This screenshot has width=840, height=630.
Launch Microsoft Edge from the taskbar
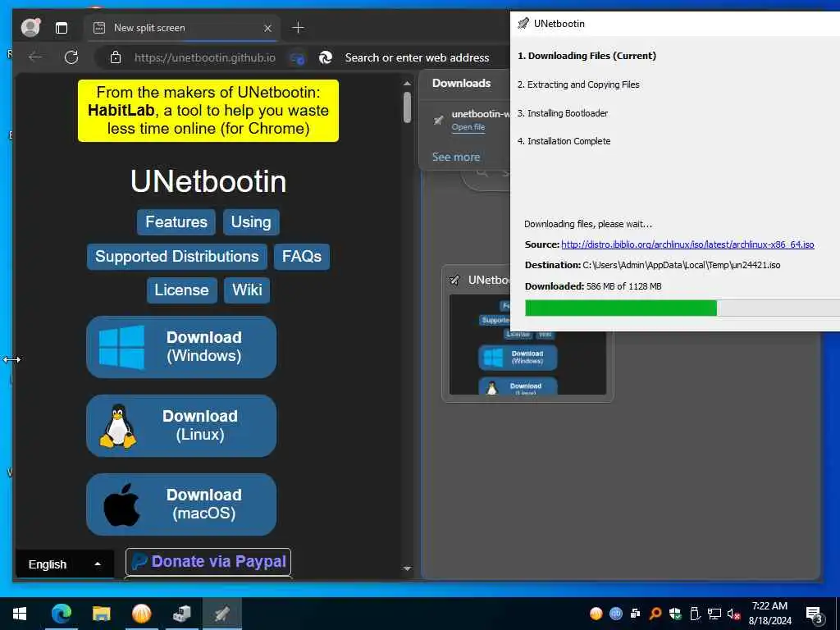coord(62,614)
